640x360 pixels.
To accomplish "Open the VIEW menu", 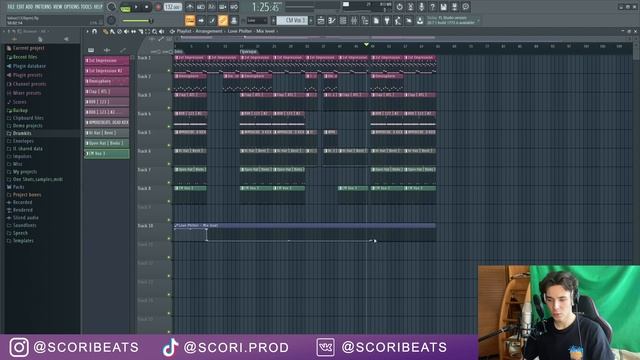I will click(x=58, y=7).
